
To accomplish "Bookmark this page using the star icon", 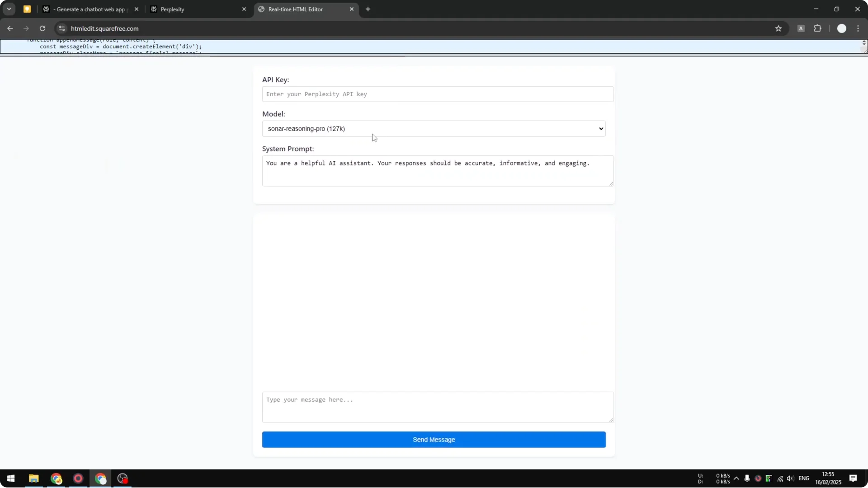I will [x=778, y=28].
